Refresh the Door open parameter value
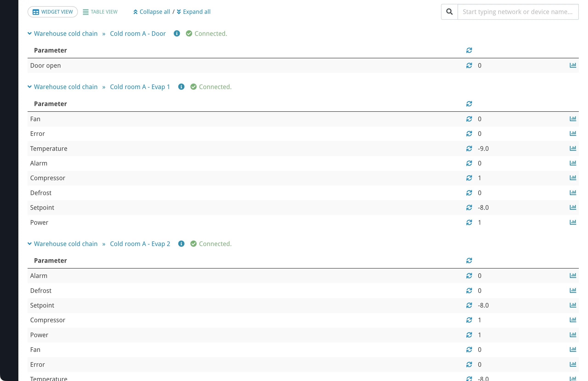 pyautogui.click(x=469, y=65)
